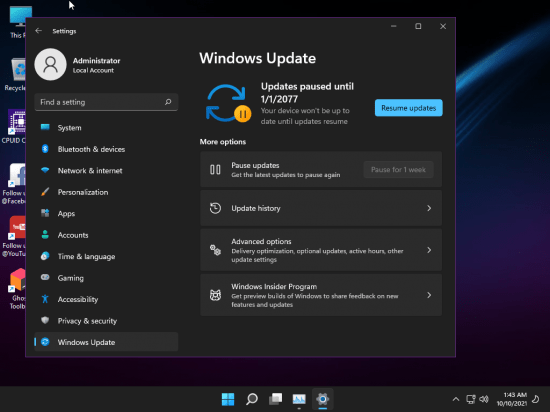
Task: Click the Task View taskbar icon
Action: tap(276, 399)
